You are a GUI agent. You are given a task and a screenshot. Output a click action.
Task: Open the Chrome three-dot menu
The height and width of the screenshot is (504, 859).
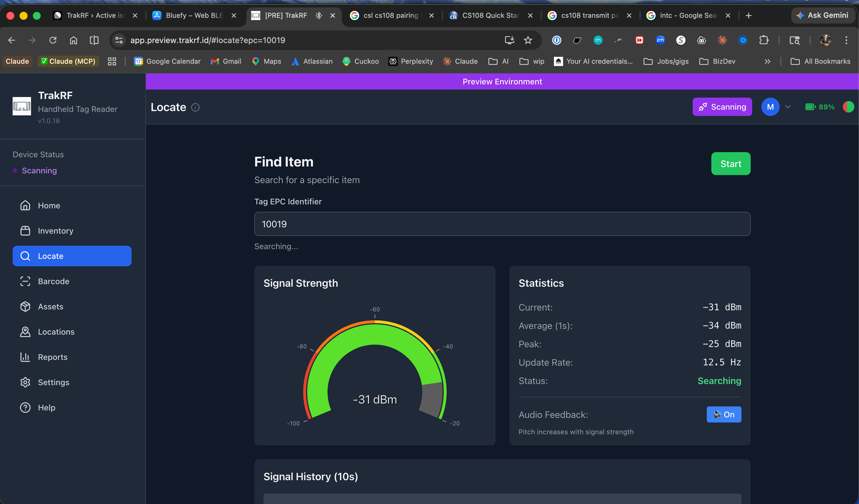846,40
